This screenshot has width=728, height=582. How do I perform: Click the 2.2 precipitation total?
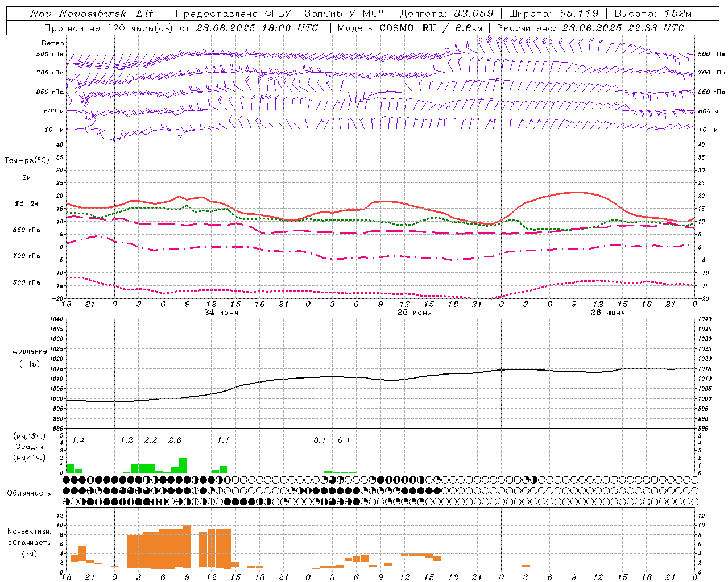point(151,440)
